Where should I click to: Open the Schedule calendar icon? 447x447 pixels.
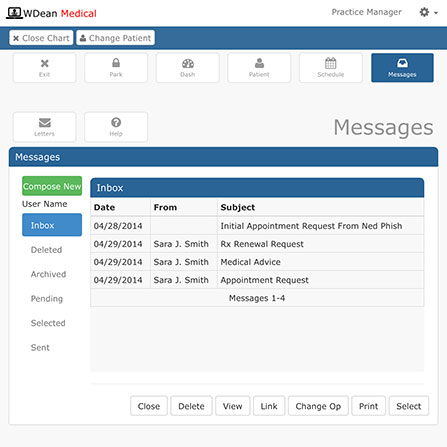(331, 68)
